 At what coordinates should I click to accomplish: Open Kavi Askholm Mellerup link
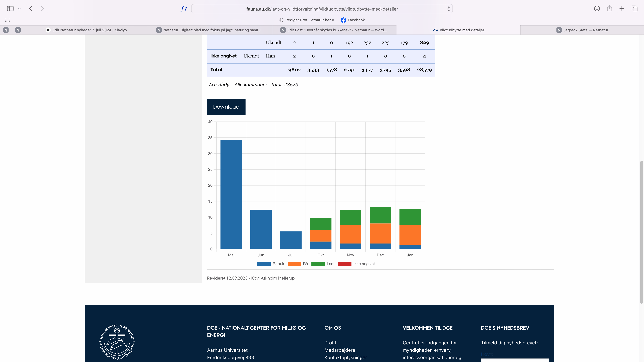pyautogui.click(x=273, y=278)
